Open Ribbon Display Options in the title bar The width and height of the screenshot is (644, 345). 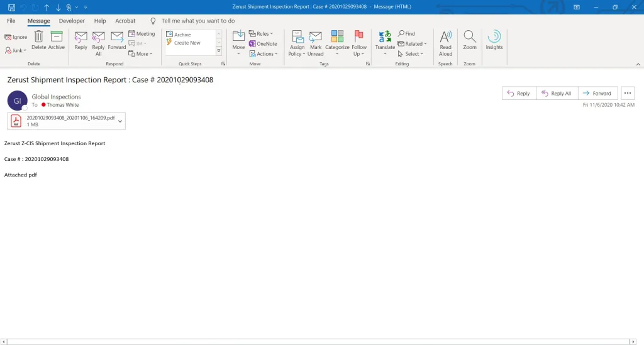tap(577, 7)
